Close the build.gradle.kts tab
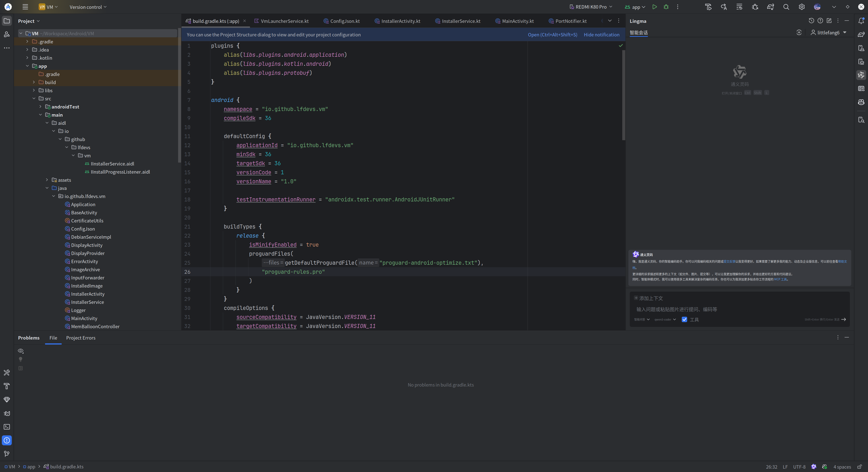 pos(244,21)
